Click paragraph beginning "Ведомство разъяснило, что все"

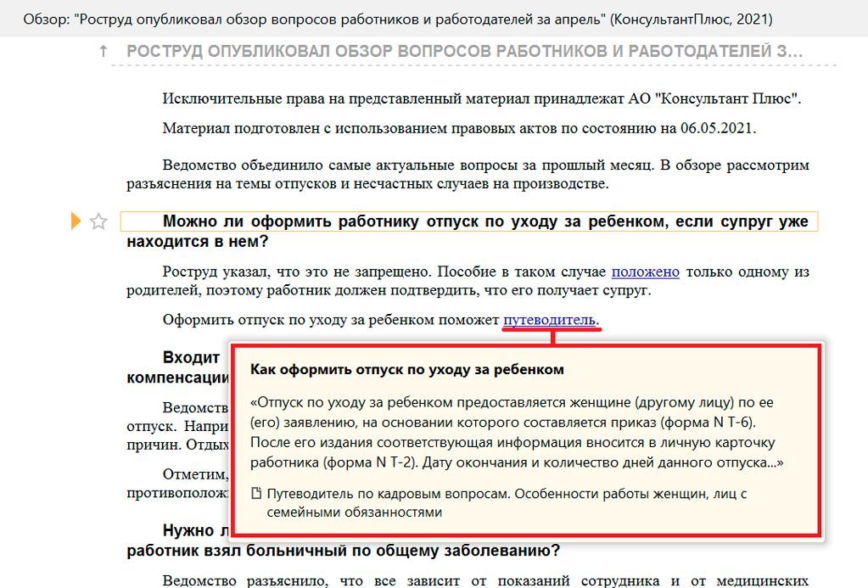point(468,581)
